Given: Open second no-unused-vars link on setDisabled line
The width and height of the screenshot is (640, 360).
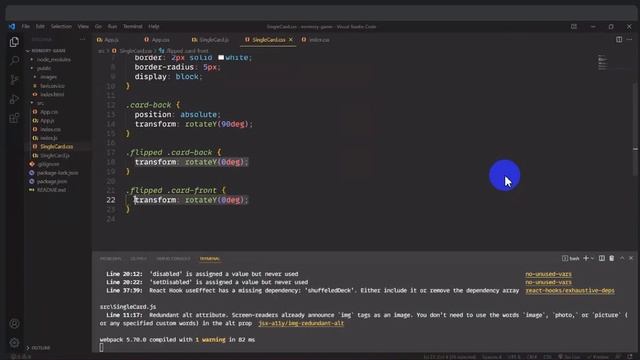Looking at the screenshot, I should pos(548,282).
